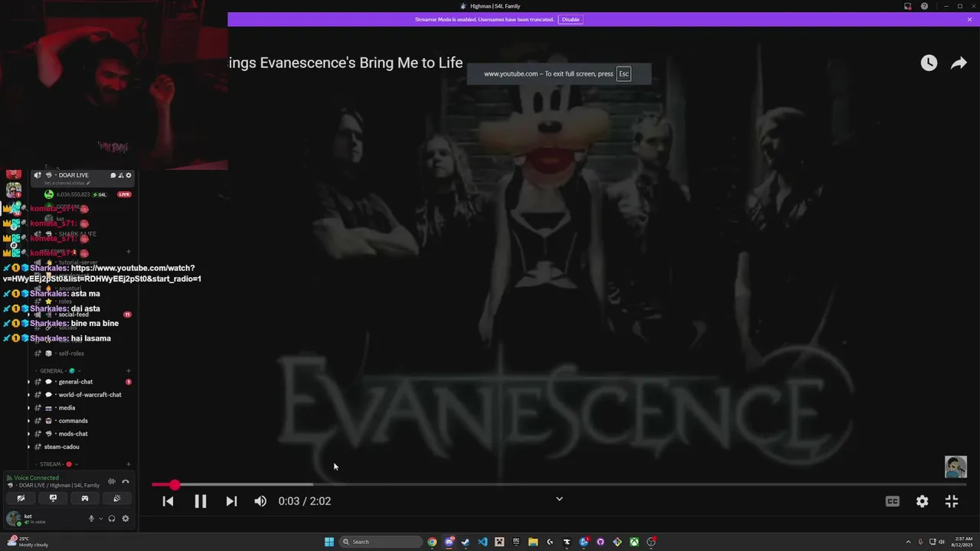The image size is (980, 551).
Task: Seek the video on the gray progress bar
Action: pos(559,484)
